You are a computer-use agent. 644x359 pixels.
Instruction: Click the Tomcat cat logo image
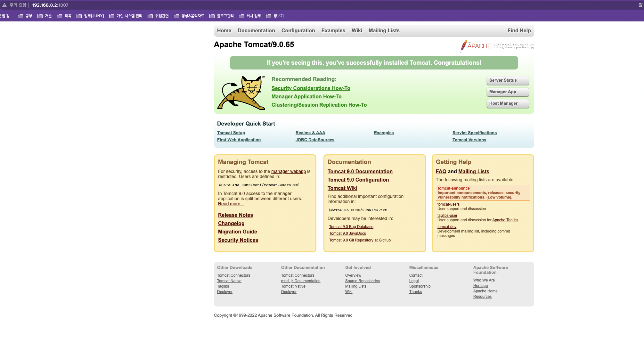[241, 93]
